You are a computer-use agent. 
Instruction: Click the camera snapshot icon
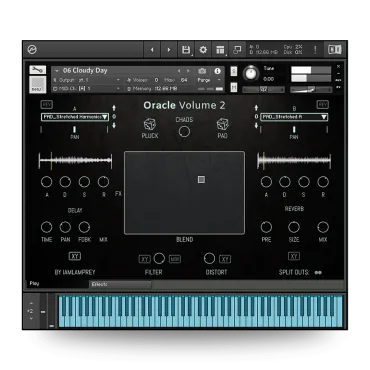202,71
